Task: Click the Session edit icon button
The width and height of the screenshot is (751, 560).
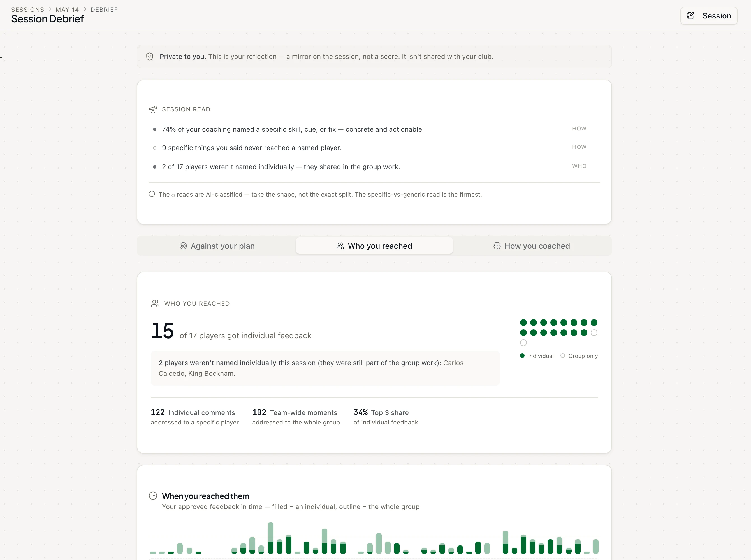Action: coord(709,16)
